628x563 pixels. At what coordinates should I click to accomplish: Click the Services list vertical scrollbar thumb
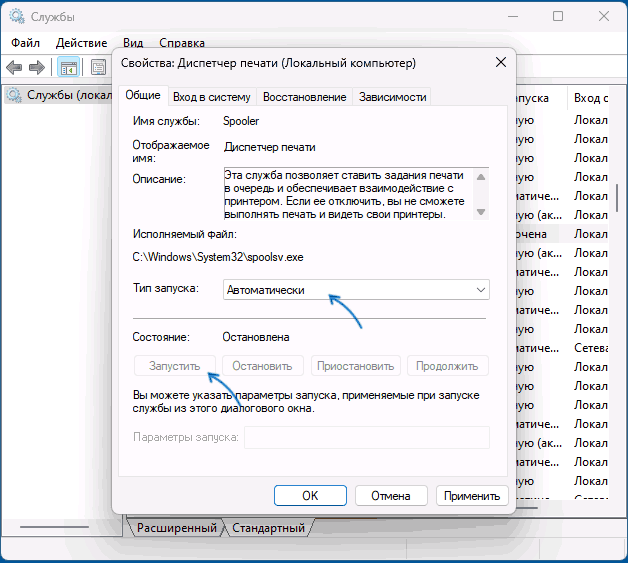(617, 198)
